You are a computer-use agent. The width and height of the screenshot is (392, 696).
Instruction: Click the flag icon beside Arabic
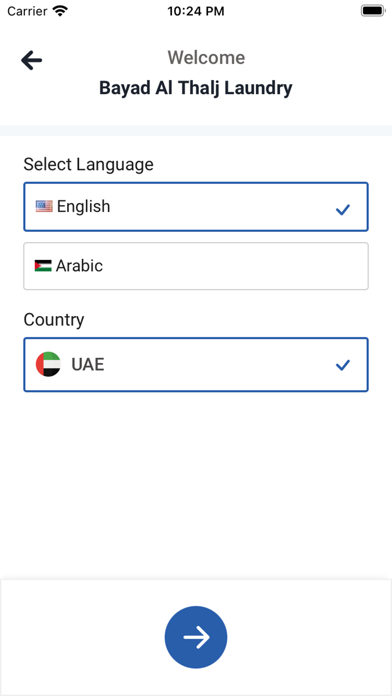tap(43, 266)
